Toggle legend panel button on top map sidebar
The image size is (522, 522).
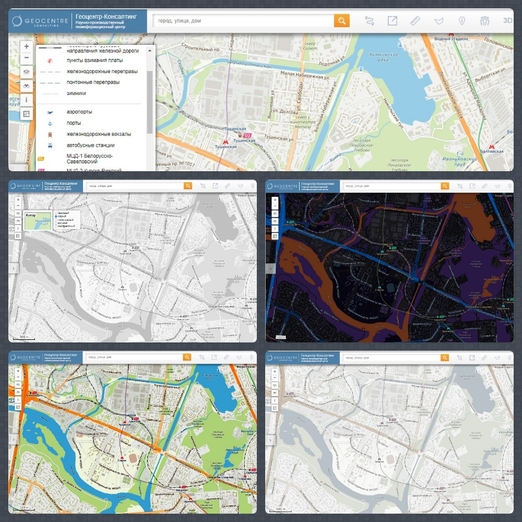coord(27,114)
